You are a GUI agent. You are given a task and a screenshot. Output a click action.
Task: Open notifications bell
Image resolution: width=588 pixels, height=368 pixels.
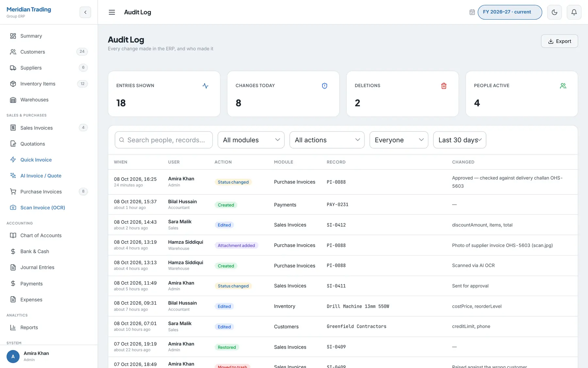tap(574, 12)
